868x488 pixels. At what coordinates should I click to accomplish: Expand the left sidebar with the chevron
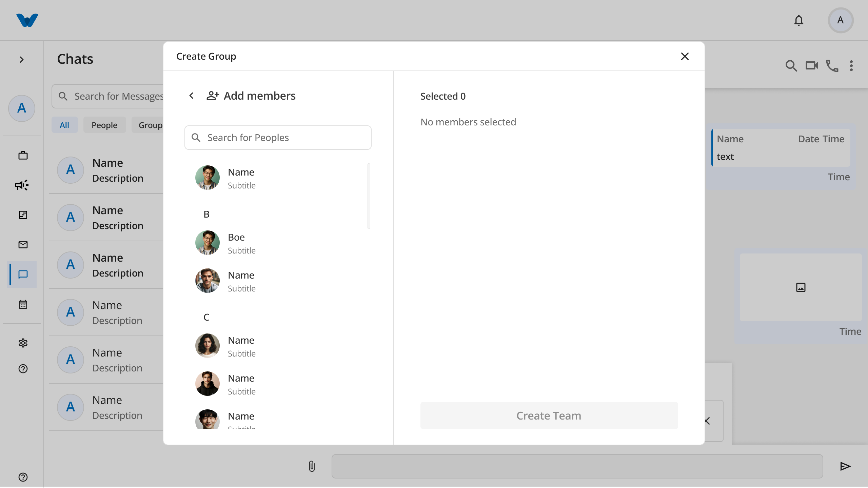(22, 60)
